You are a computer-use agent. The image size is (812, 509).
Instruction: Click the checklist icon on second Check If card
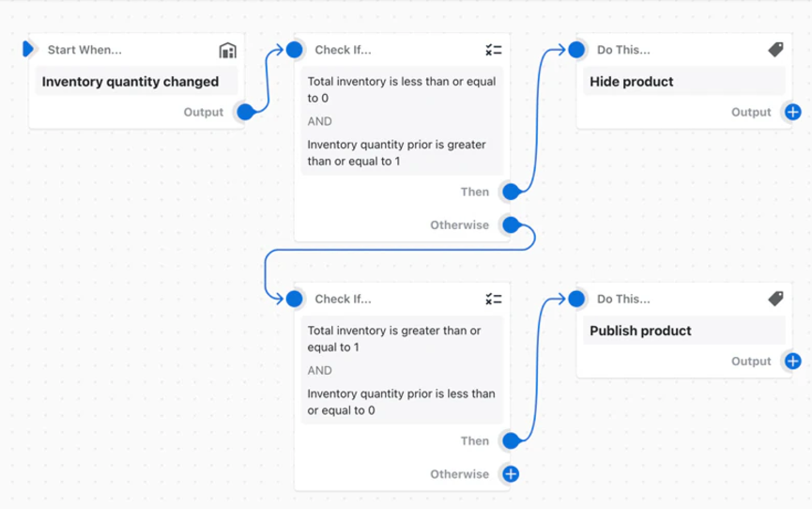494,300
